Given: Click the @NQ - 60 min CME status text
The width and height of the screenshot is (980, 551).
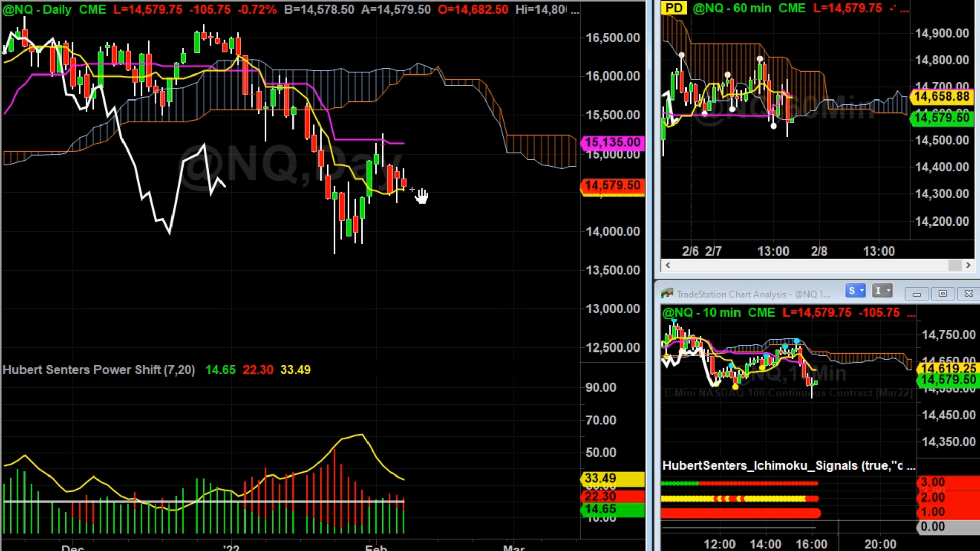Looking at the screenshot, I should (749, 8).
